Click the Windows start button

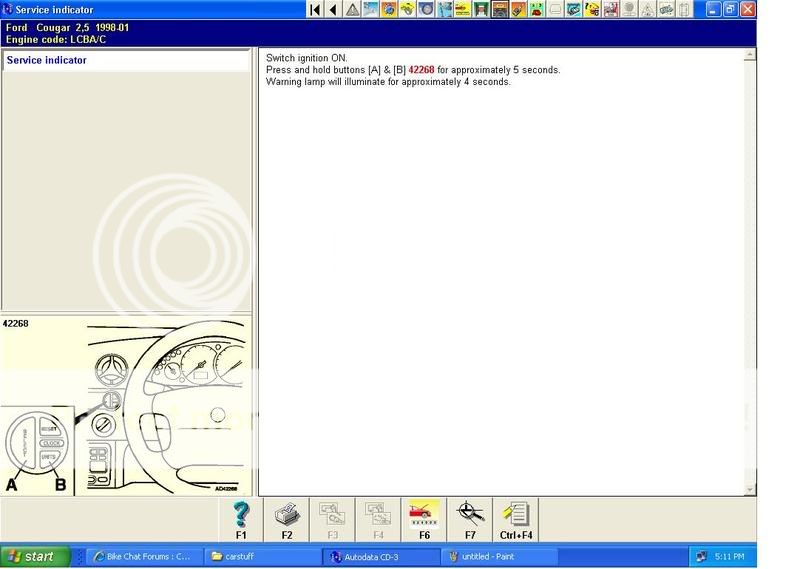point(35,556)
